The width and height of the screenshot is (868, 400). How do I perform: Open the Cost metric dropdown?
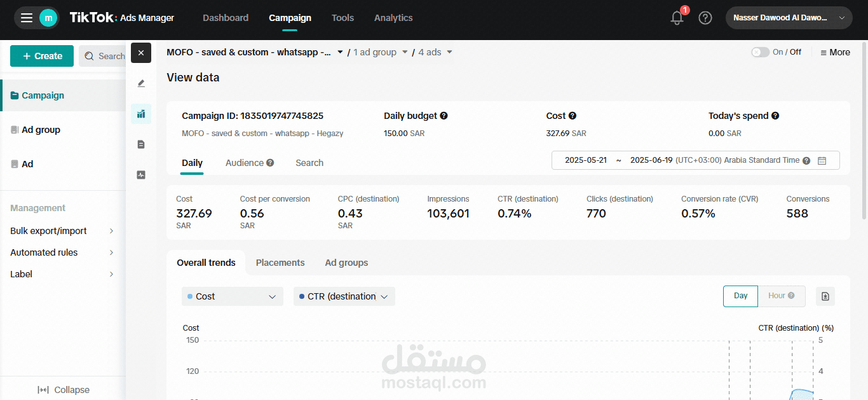[233, 296]
